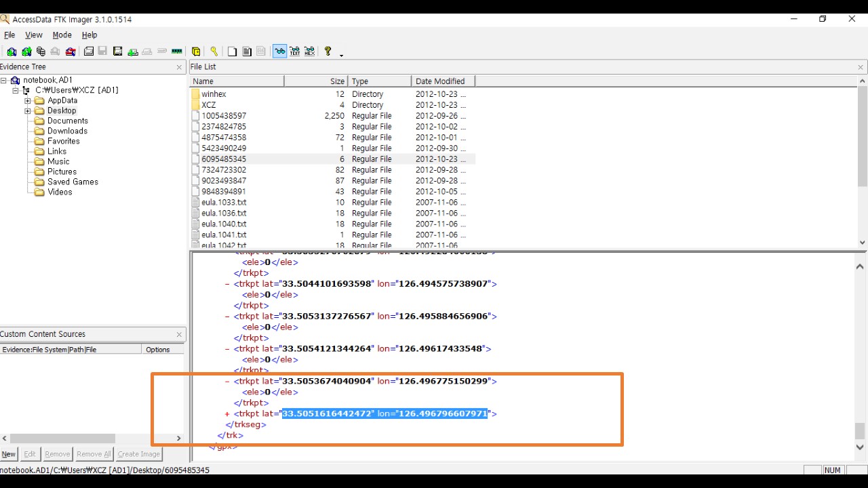The image size is (868, 488).
Task: Close the Evidence Tree panel
Action: 180,67
